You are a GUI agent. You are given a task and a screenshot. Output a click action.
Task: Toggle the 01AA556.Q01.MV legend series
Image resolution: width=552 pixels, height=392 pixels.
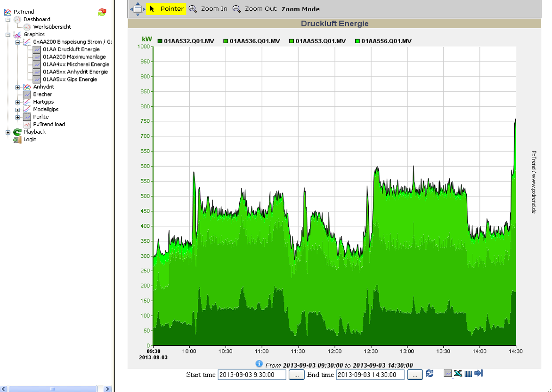coord(383,41)
